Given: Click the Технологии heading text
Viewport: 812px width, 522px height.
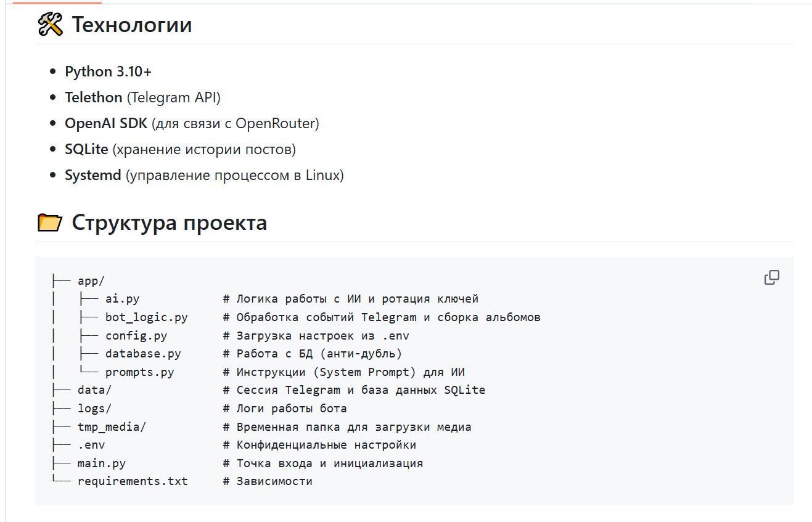Looking at the screenshot, I should click(x=132, y=25).
